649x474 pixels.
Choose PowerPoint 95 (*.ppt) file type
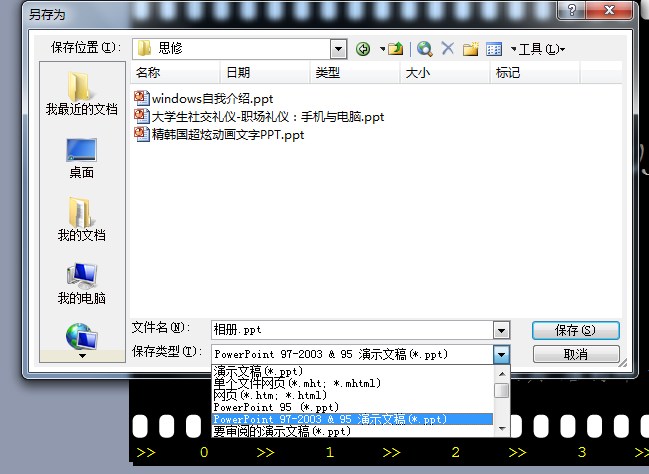[353, 407]
